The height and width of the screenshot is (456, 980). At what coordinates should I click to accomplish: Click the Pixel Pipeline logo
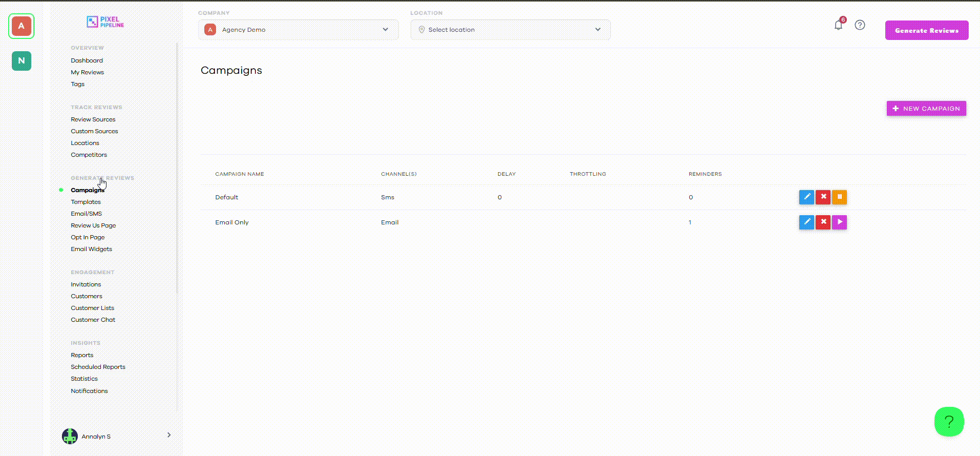(105, 22)
